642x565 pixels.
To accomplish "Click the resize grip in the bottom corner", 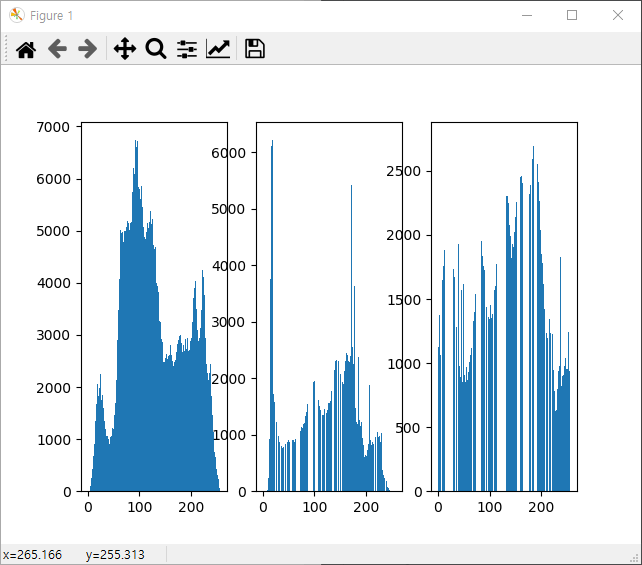I will 636,558.
